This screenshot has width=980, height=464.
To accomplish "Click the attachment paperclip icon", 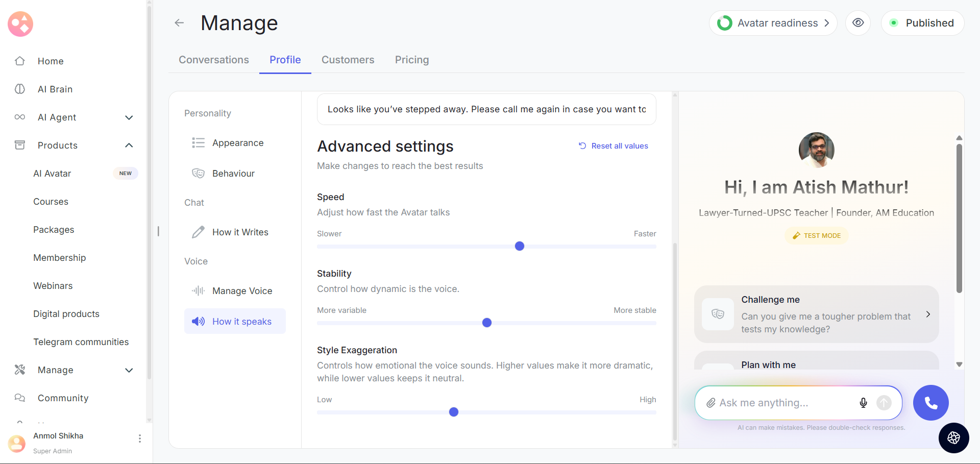I will click(x=710, y=403).
